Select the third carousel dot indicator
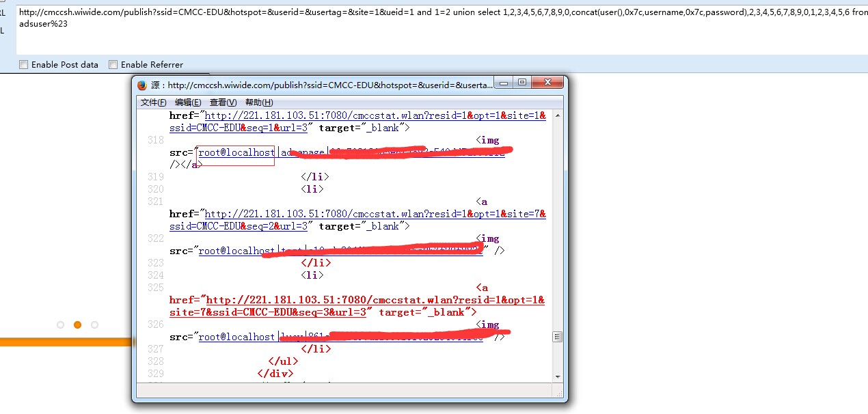 pos(94,325)
